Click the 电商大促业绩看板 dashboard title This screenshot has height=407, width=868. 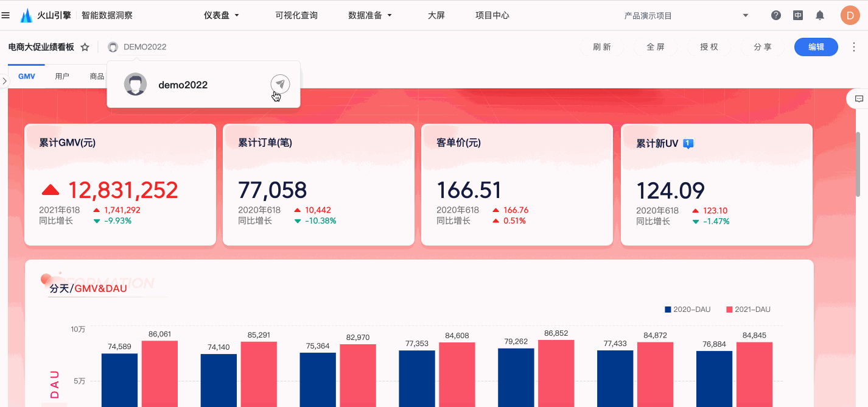[41, 47]
